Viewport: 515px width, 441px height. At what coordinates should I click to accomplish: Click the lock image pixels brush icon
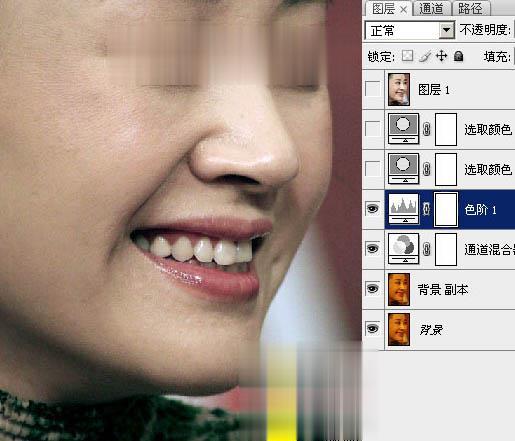coord(425,56)
